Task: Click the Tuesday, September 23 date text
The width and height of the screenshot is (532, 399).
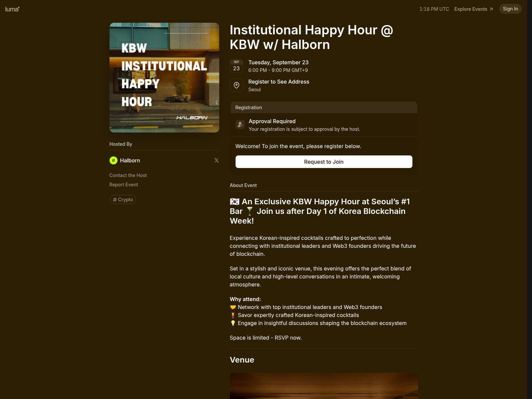Action: point(278,62)
